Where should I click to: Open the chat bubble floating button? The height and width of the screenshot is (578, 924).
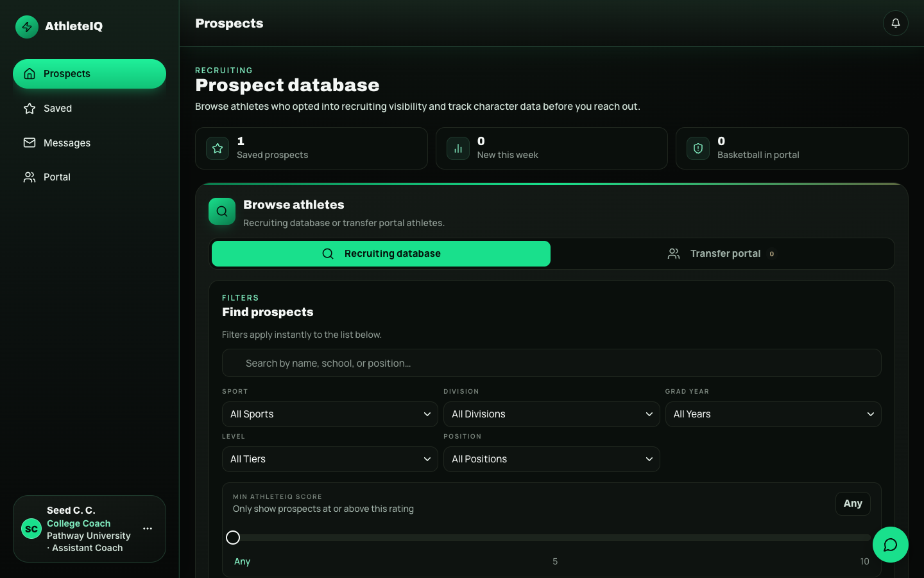pyautogui.click(x=891, y=545)
